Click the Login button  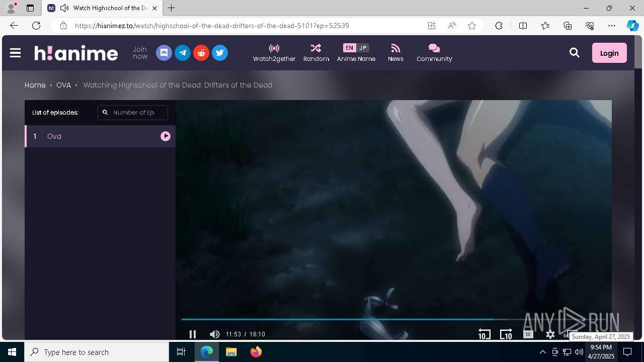(x=609, y=53)
